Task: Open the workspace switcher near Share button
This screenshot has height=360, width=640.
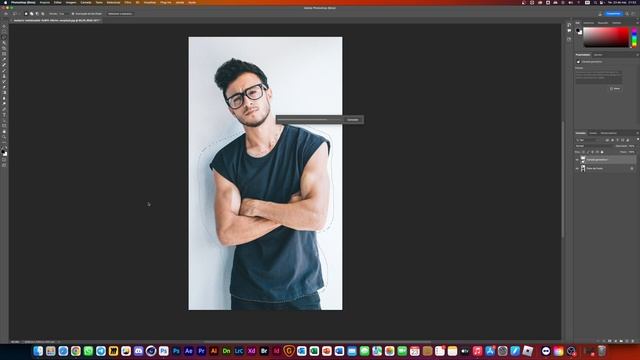Action: point(633,14)
